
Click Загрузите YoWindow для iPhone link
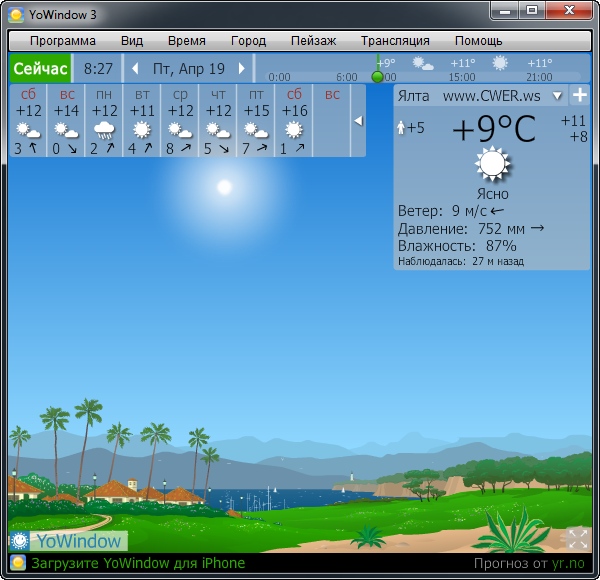point(138,563)
